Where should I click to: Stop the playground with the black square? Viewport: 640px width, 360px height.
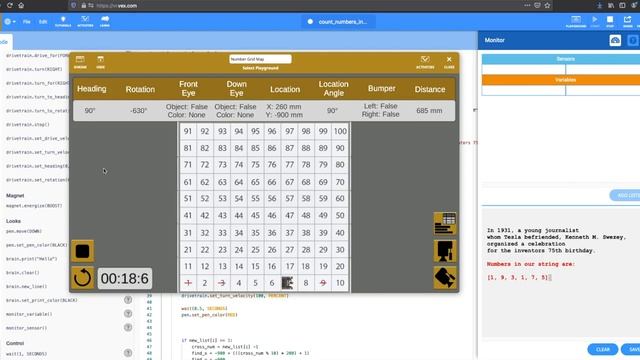82,251
